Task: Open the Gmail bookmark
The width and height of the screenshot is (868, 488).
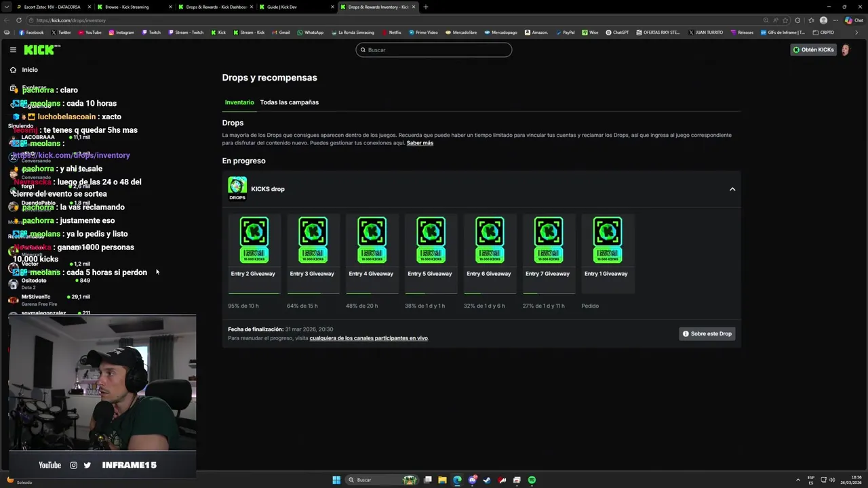Action: click(281, 32)
